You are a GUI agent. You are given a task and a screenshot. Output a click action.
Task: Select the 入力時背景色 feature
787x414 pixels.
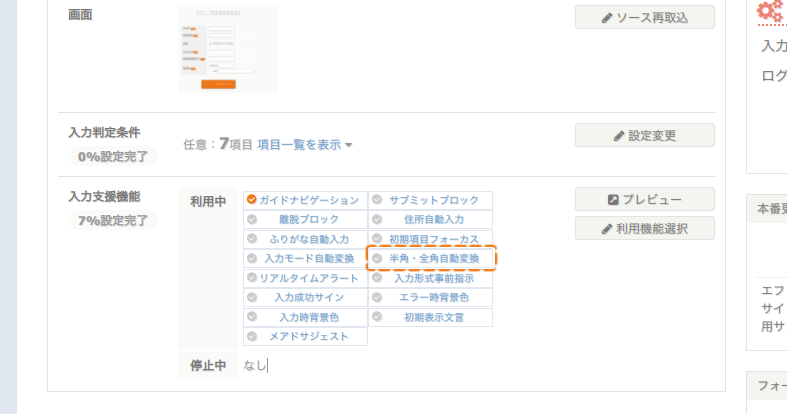pos(305,317)
